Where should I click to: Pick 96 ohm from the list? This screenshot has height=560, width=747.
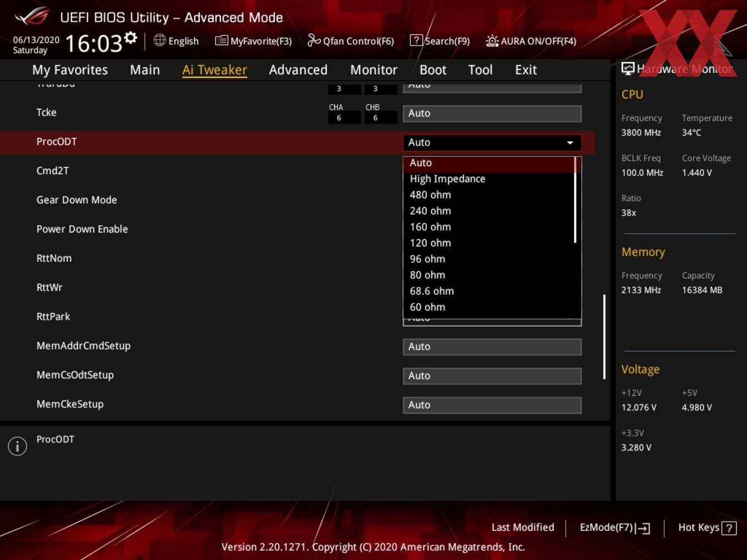[489, 259]
